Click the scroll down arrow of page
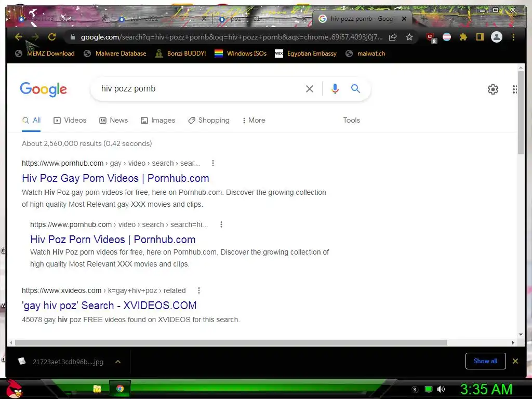532x399 pixels. tap(521, 335)
